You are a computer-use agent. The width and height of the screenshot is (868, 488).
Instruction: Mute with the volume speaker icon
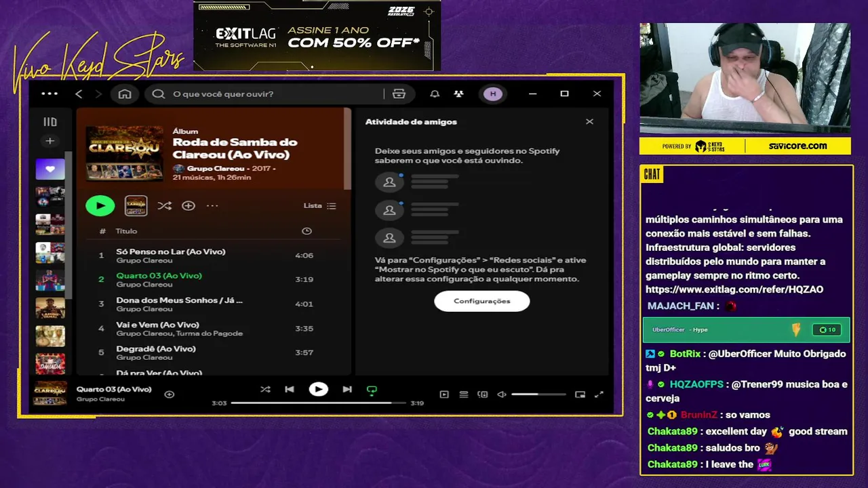click(x=502, y=394)
